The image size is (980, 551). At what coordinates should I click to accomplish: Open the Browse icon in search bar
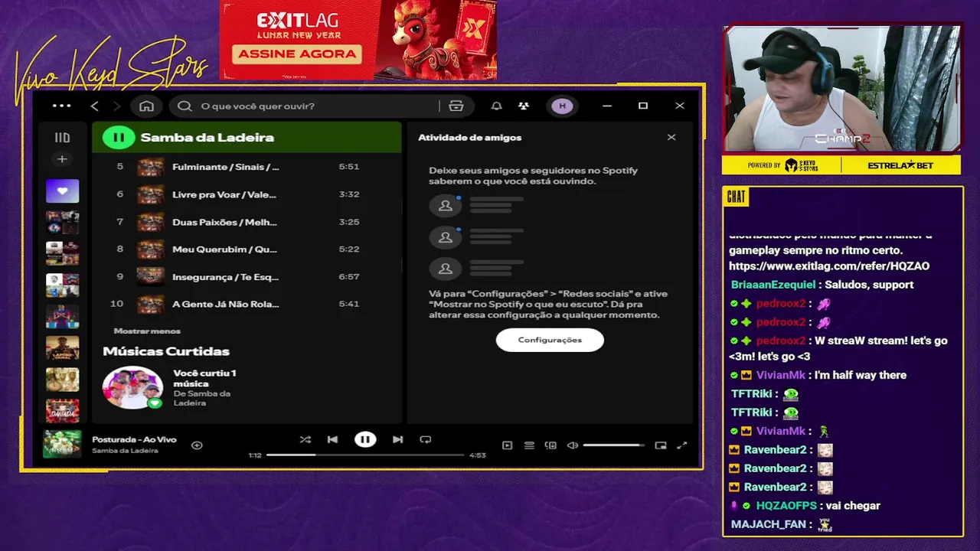click(456, 106)
